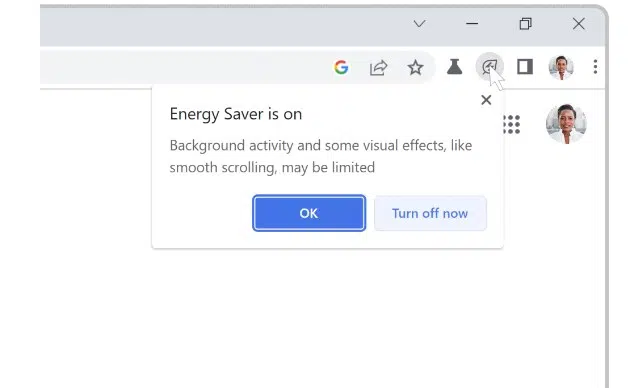Open Chrome Labs flask icon
The image size is (630, 388).
pyautogui.click(x=454, y=67)
